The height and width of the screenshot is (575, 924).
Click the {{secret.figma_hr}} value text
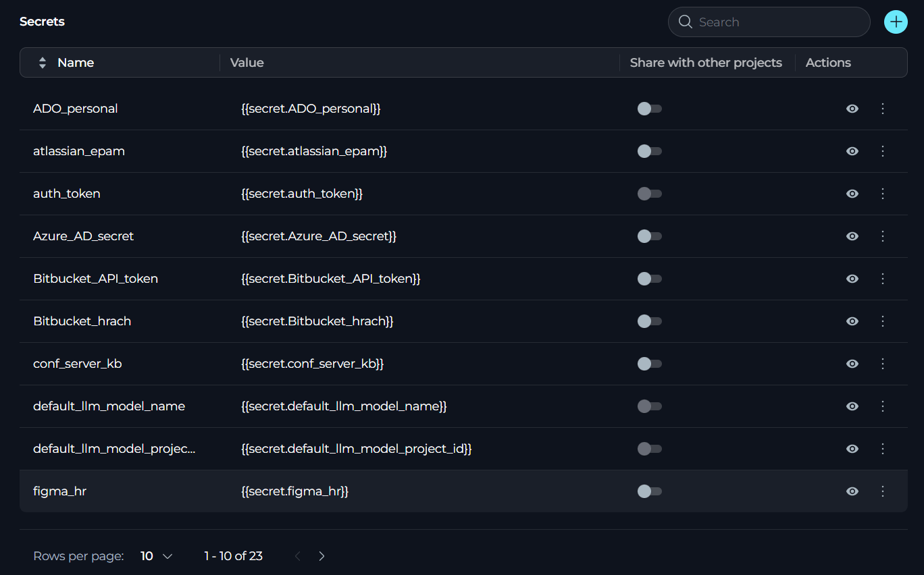pos(294,491)
